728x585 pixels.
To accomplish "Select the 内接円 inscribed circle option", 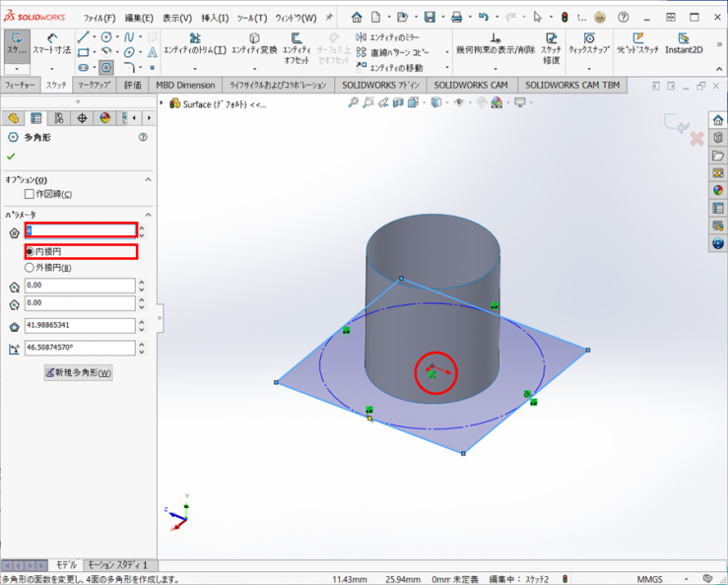I will (30, 252).
